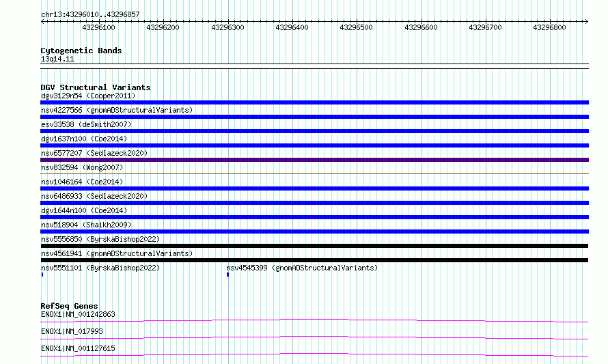The image size is (608, 364).
Task: Click the left arrow of the coordinate ruler
Action: click(x=42, y=22)
